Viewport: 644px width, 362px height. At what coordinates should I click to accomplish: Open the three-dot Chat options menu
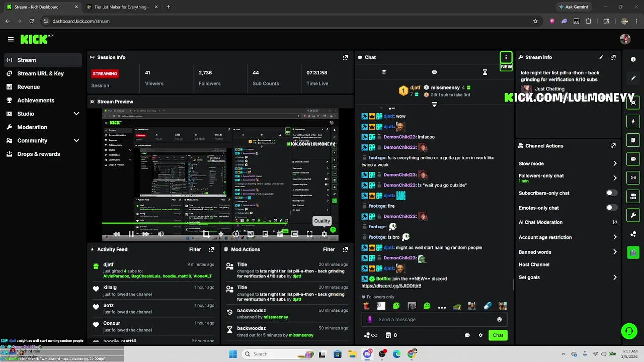(506, 57)
